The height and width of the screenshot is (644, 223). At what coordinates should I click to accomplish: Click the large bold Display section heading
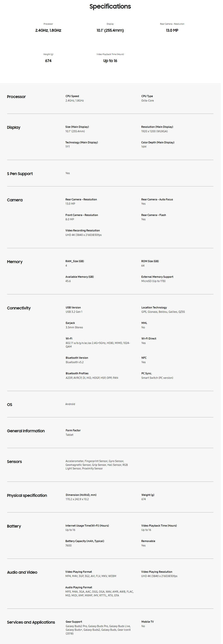coord(14,128)
